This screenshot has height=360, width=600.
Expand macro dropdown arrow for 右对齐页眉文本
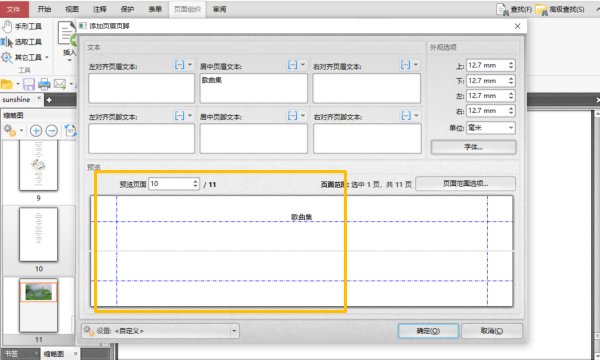pyautogui.click(x=416, y=65)
